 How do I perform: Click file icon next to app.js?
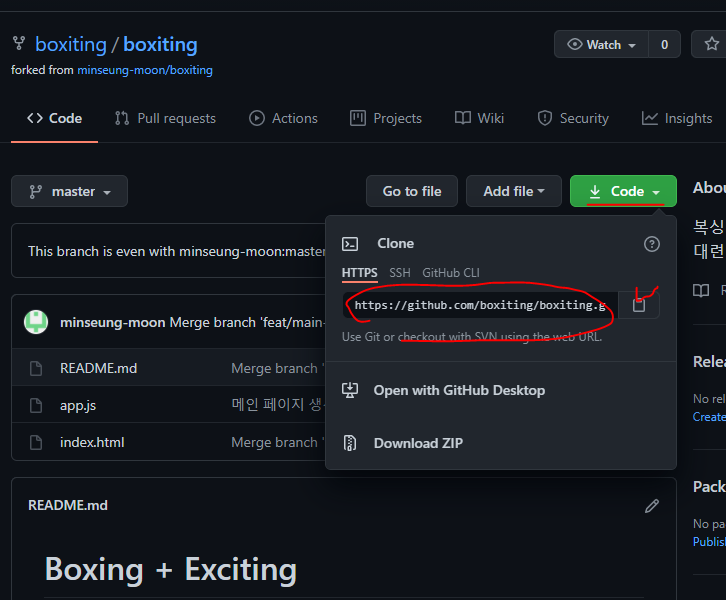pyautogui.click(x=36, y=406)
